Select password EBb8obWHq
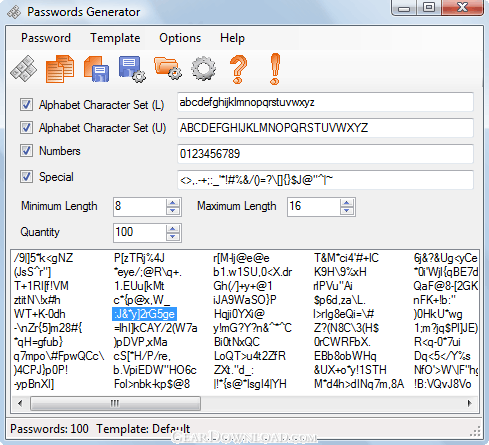 (345, 356)
